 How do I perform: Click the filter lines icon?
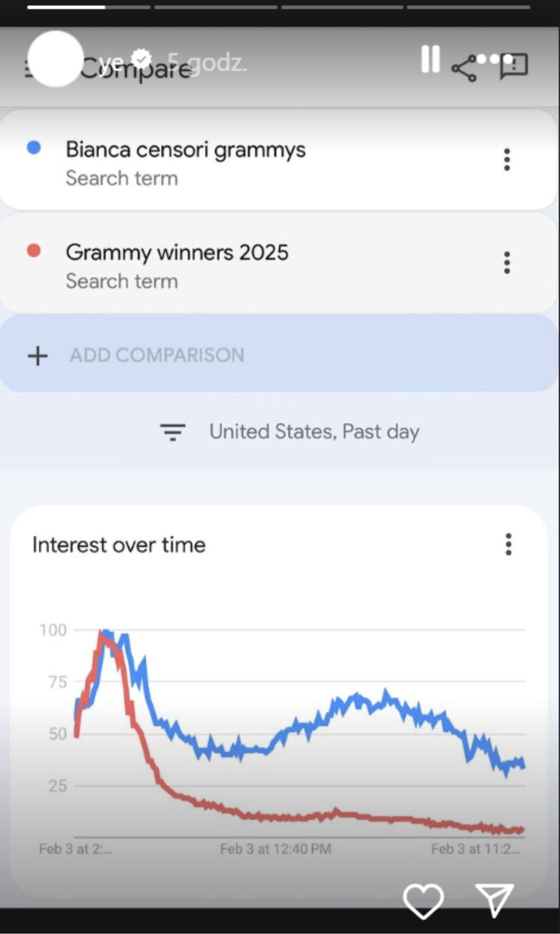click(172, 431)
